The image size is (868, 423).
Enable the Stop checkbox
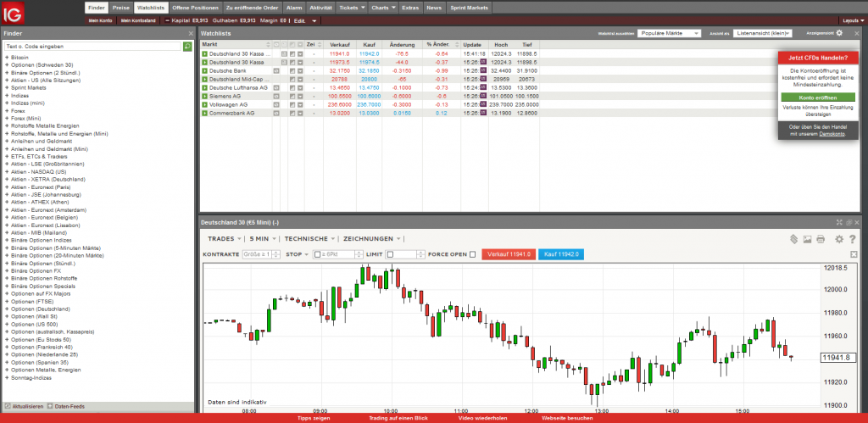(317, 254)
